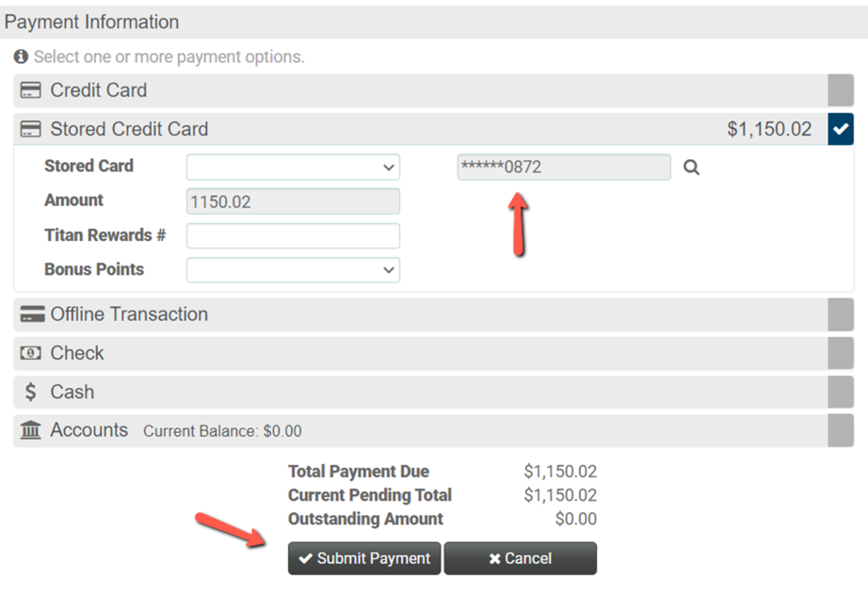Click the Offline Transaction card icon

click(x=31, y=314)
